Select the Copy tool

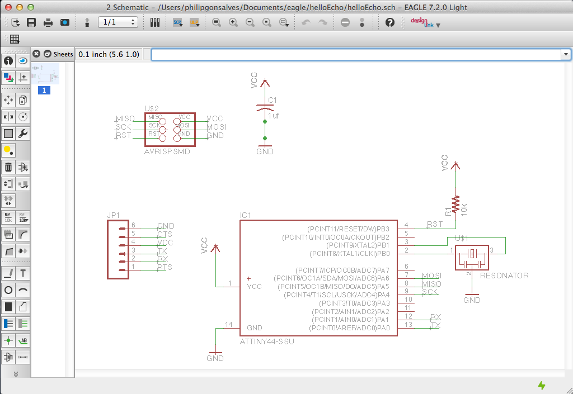click(x=23, y=100)
